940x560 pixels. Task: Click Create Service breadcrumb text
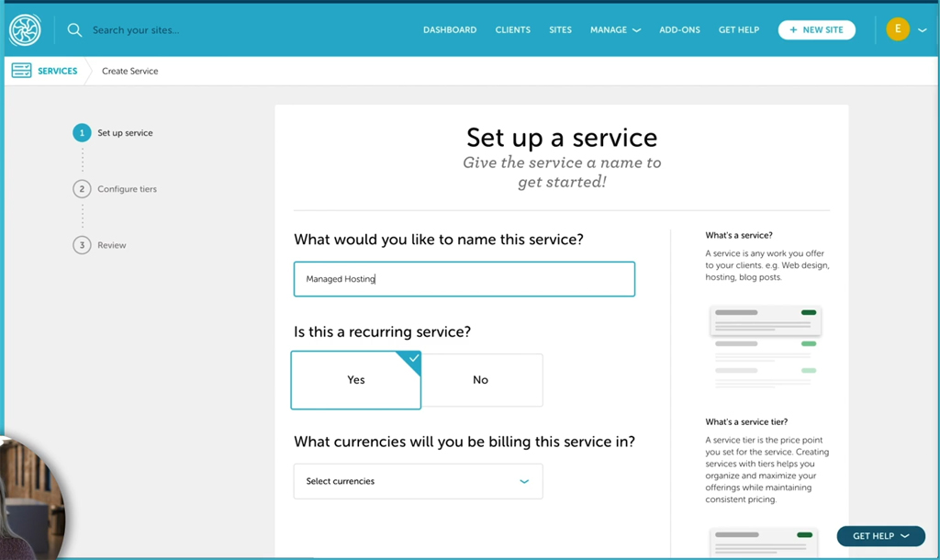130,71
